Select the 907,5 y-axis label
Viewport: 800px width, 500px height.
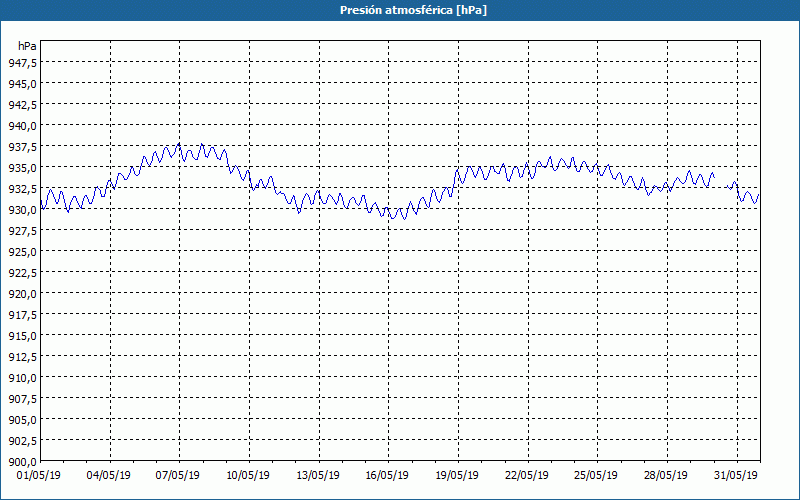click(23, 398)
